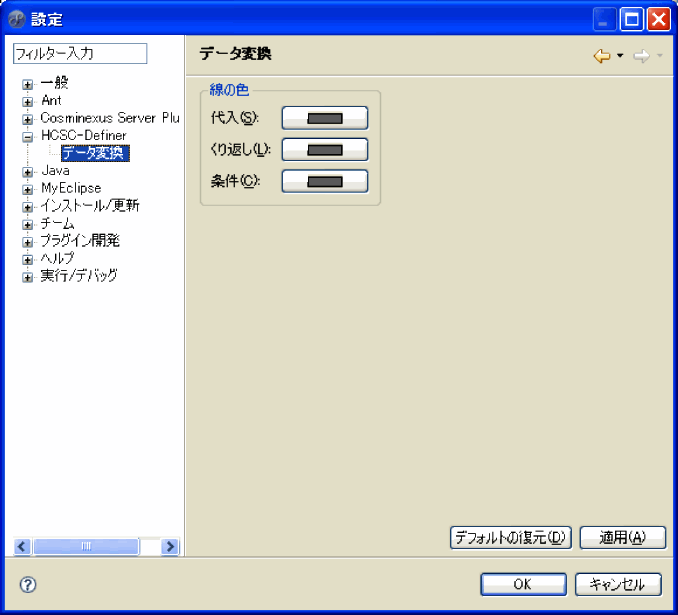The height and width of the screenshot is (615, 678).
Task: Click the tree scrollbar left arrow
Action: pyautogui.click(x=22, y=547)
